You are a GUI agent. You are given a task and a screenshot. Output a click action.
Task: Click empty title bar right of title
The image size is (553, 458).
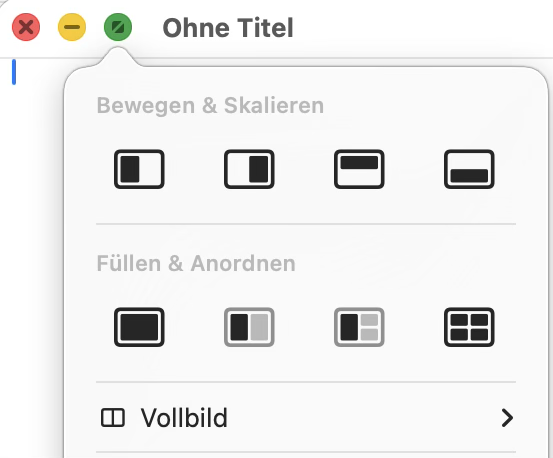(423, 28)
